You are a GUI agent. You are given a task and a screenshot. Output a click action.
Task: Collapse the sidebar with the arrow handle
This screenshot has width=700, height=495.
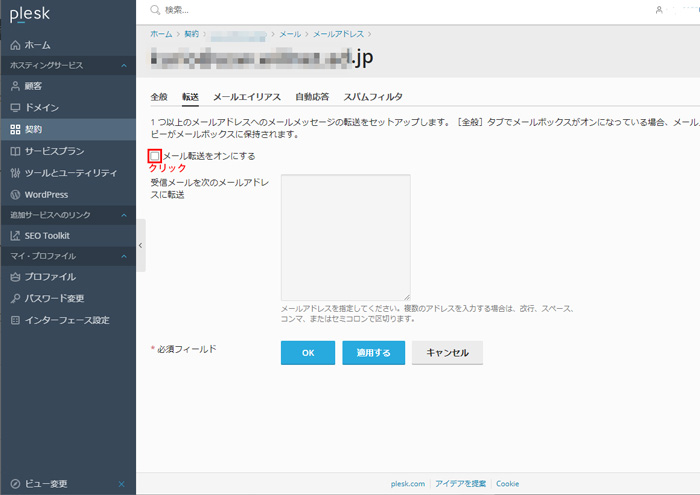140,245
